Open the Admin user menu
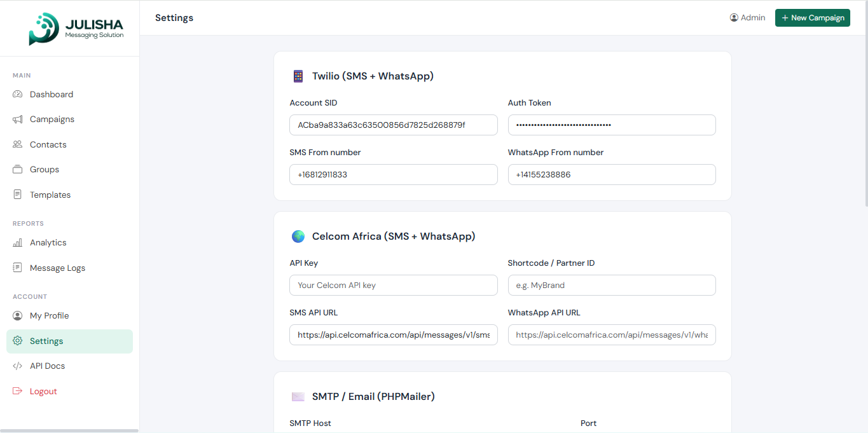 [x=747, y=18]
